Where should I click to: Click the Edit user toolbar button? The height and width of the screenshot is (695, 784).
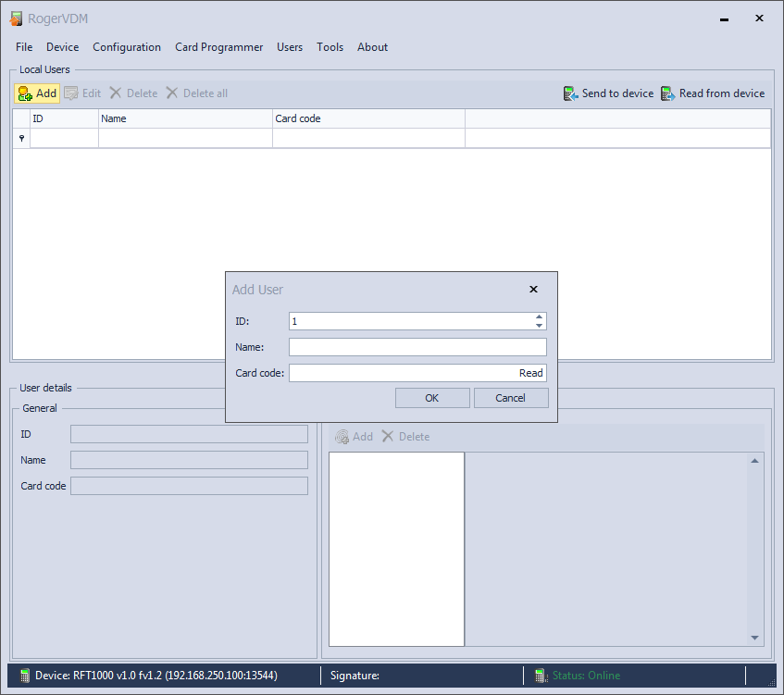[x=83, y=93]
